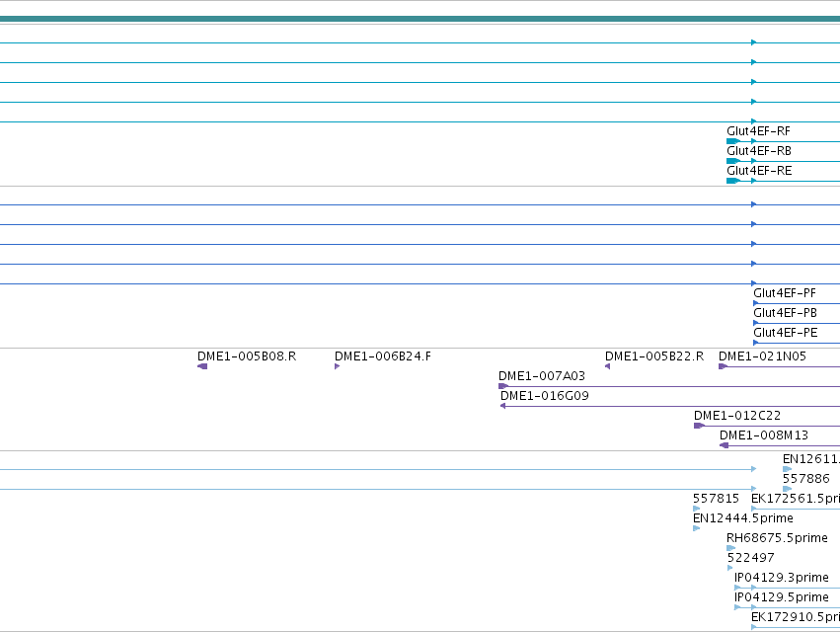Click the DME1-012C22 feature label
840x632 pixels.
point(737,416)
